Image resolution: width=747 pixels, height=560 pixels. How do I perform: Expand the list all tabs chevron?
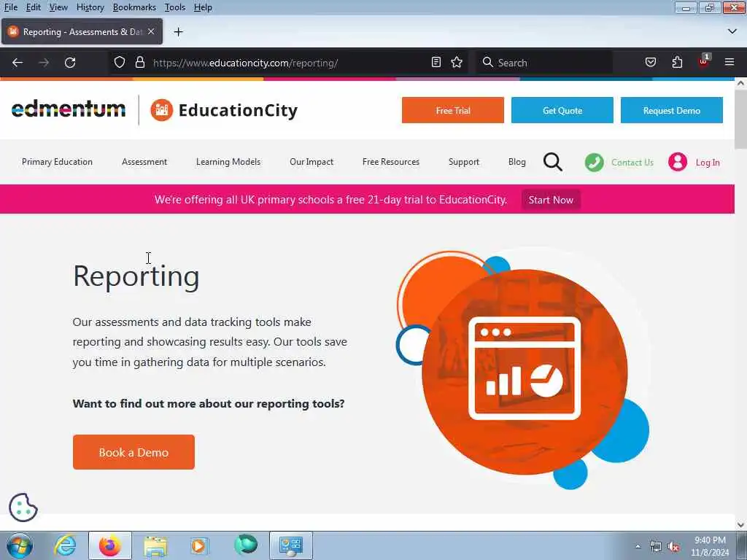732,31
